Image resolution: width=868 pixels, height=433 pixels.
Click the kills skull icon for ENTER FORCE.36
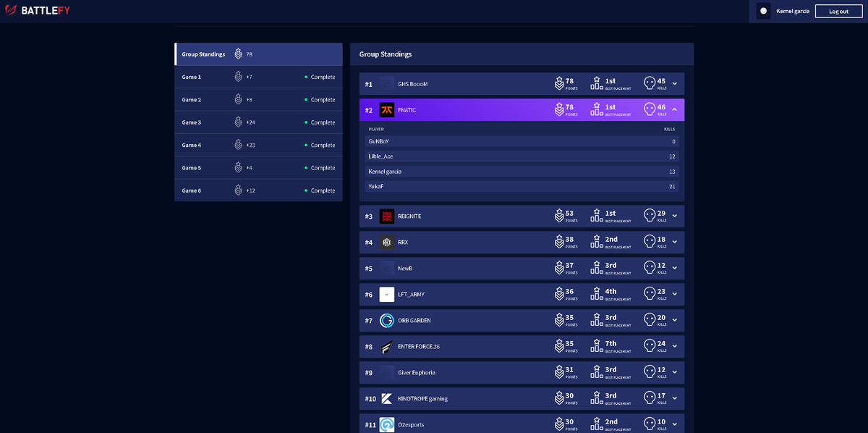(649, 346)
